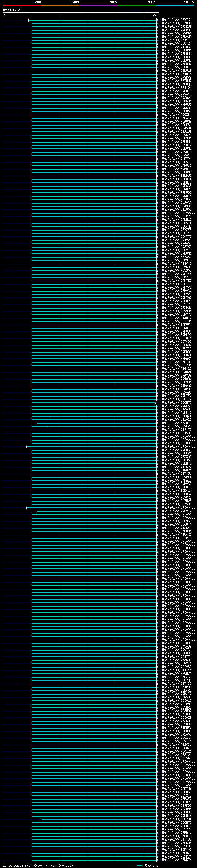Open hit UniRef100_C5XBK5
The width and height of the screenshot is (197, 868).
click(x=176, y=74)
